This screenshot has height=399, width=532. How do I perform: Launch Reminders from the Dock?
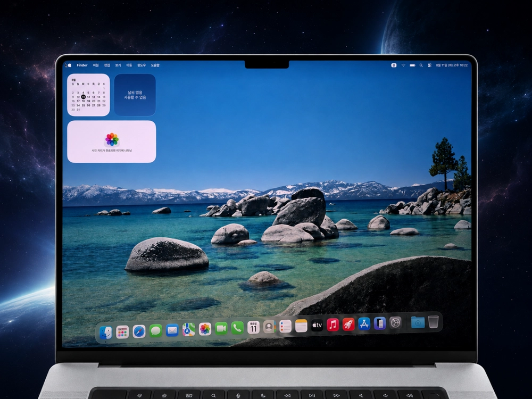click(285, 327)
